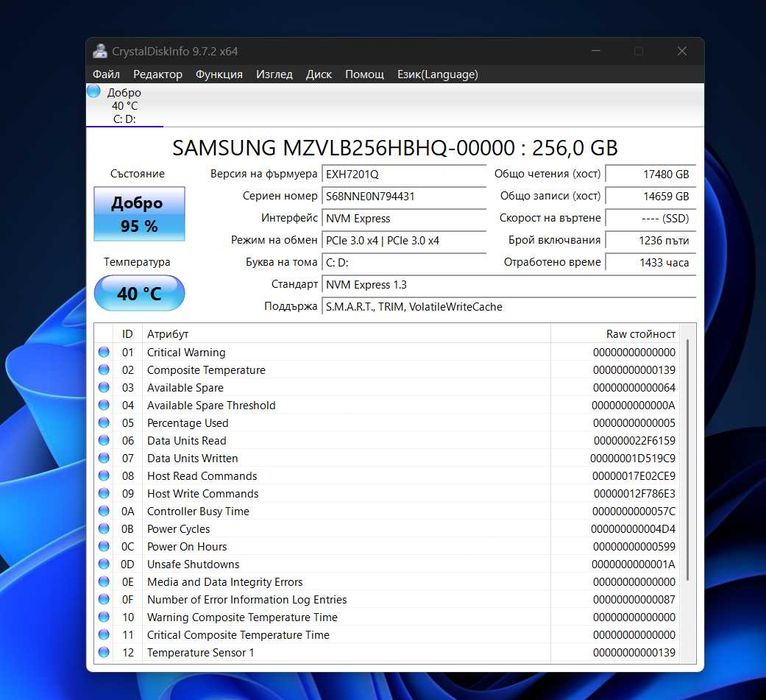Click the 40 °C temperature button
Screen dimensions: 766x700
pyautogui.click(x=139, y=293)
